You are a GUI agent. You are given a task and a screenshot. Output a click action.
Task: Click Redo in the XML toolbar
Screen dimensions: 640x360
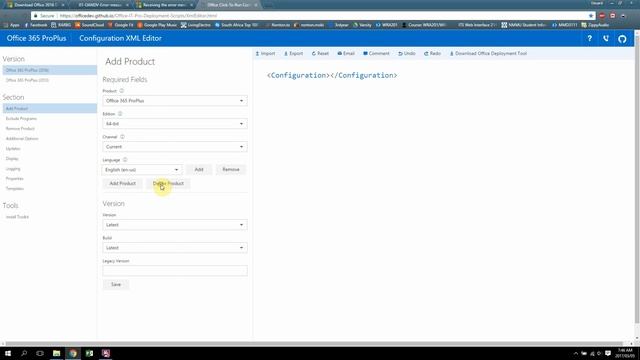[432, 53]
